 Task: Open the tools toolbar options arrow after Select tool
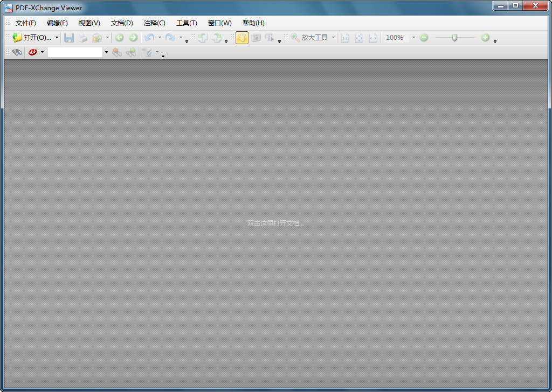[x=279, y=41]
